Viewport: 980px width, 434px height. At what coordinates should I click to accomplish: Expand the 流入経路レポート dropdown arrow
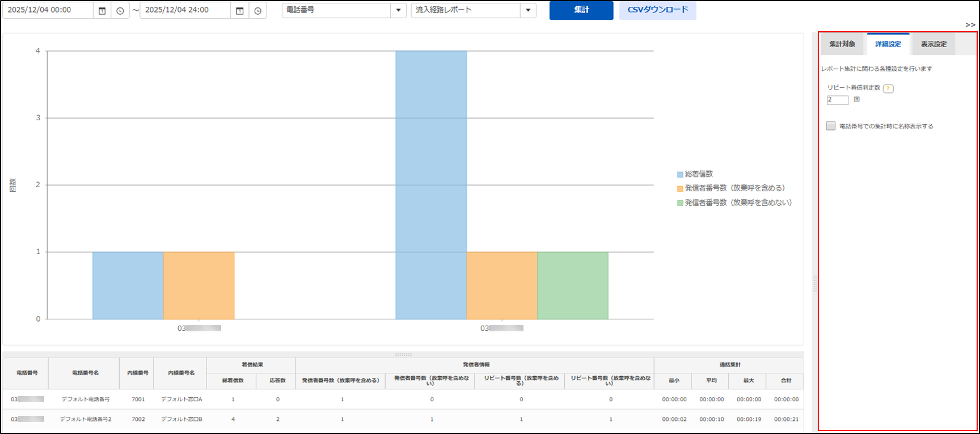(528, 10)
